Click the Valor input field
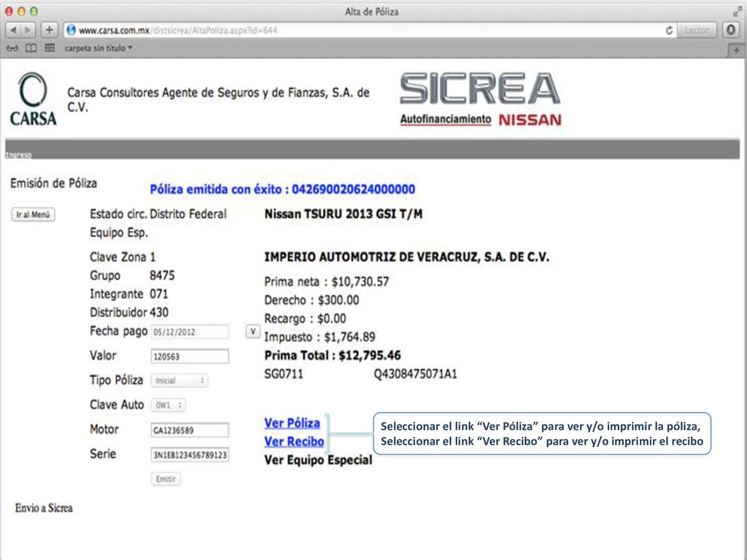Image resolution: width=747 pixels, height=560 pixels. pyautogui.click(x=190, y=356)
